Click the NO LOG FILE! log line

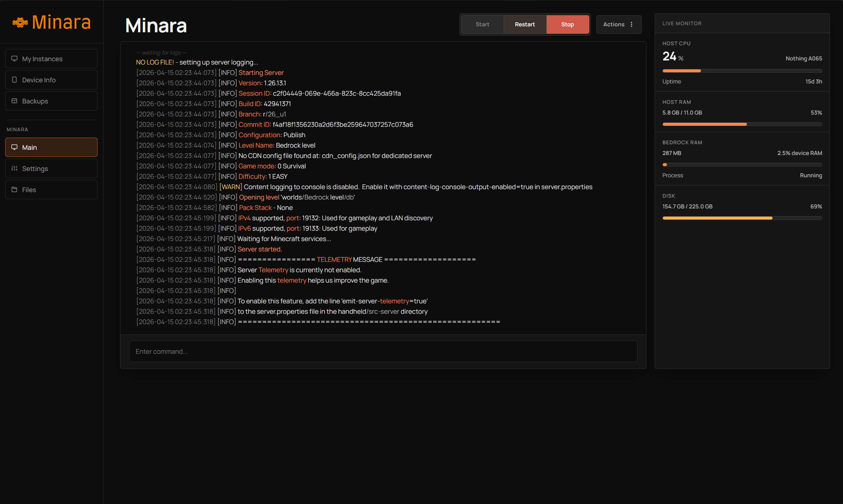pos(197,62)
